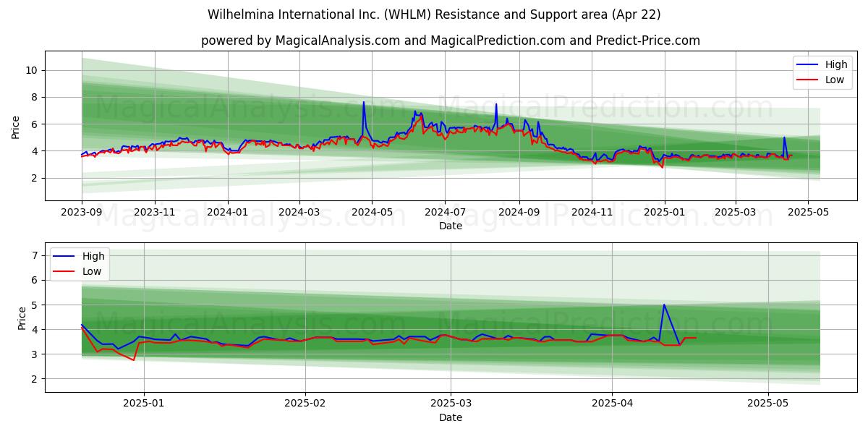Click the May 2024 price spike in top chart
The image size is (868, 434).
364,103
